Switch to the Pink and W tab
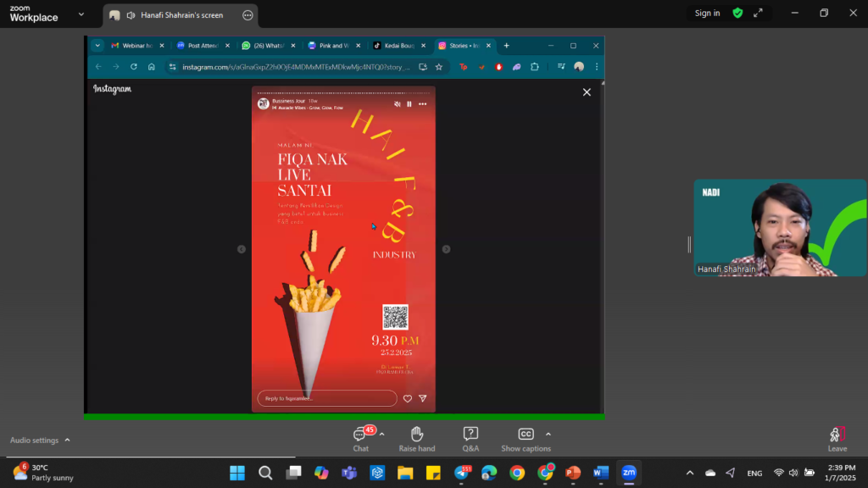 click(x=334, y=46)
